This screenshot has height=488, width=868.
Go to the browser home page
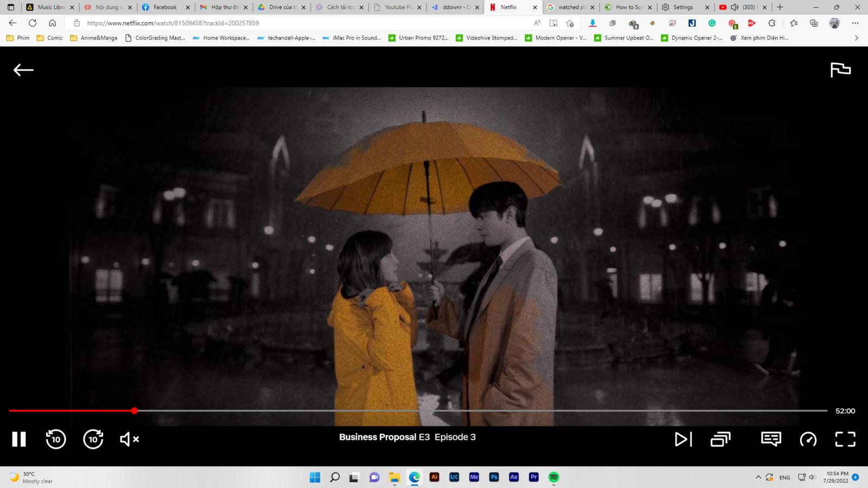[52, 23]
